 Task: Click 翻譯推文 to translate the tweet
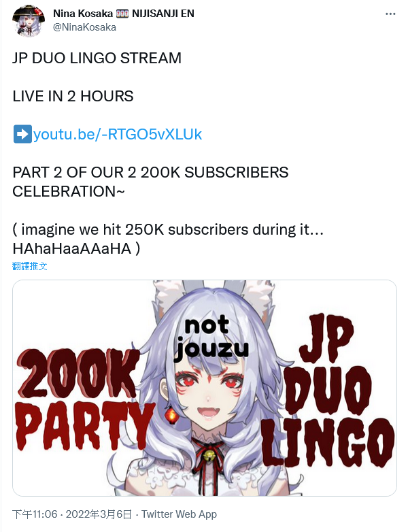(x=29, y=266)
